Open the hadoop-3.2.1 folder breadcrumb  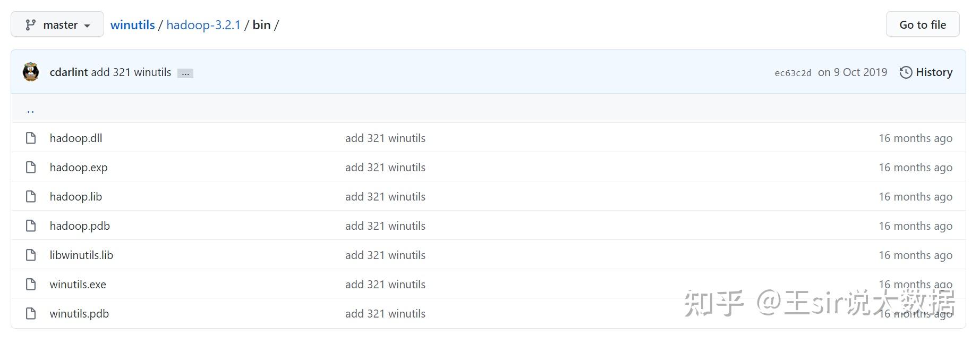coord(203,24)
